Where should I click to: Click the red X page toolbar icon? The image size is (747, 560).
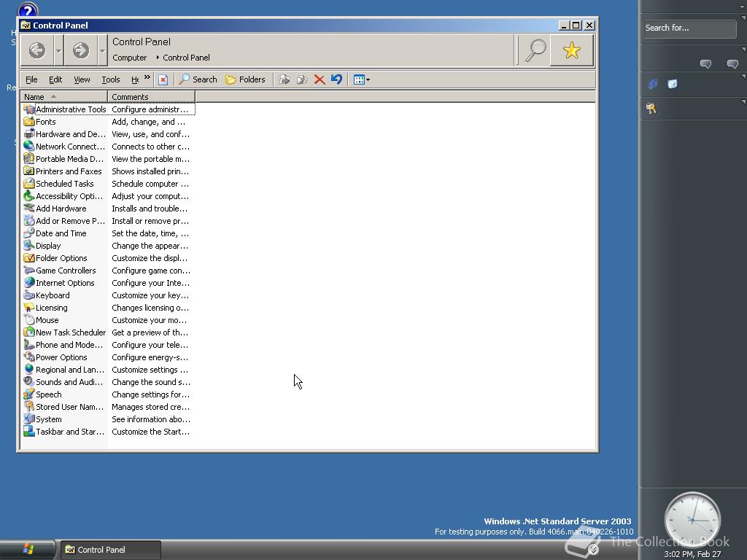click(163, 79)
